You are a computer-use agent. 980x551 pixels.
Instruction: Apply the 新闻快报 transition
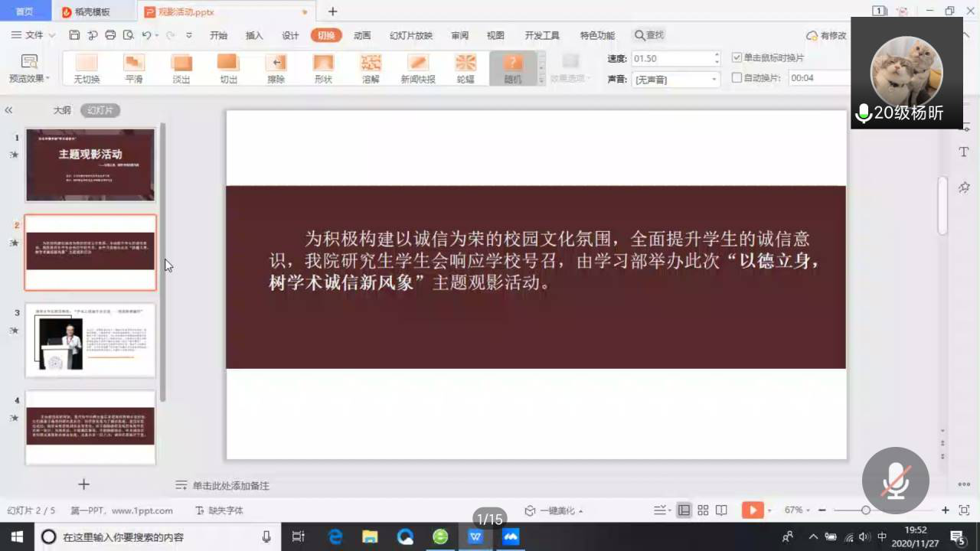point(418,68)
